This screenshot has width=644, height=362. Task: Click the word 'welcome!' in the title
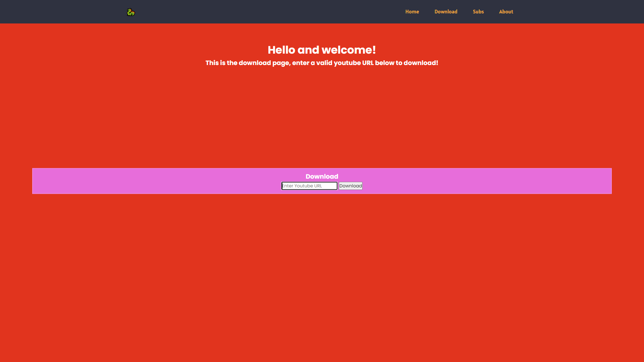tap(348, 50)
